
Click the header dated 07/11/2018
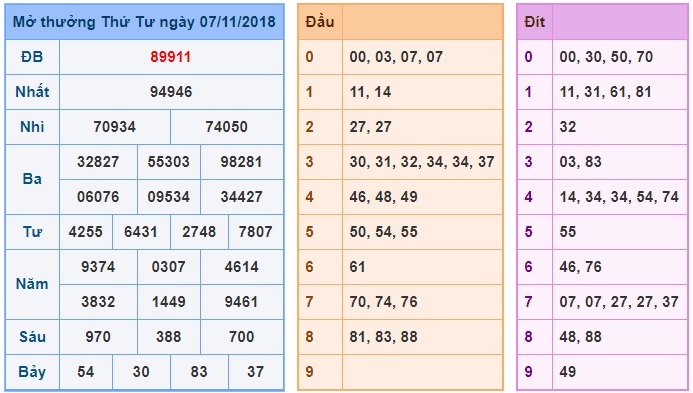click(x=144, y=22)
